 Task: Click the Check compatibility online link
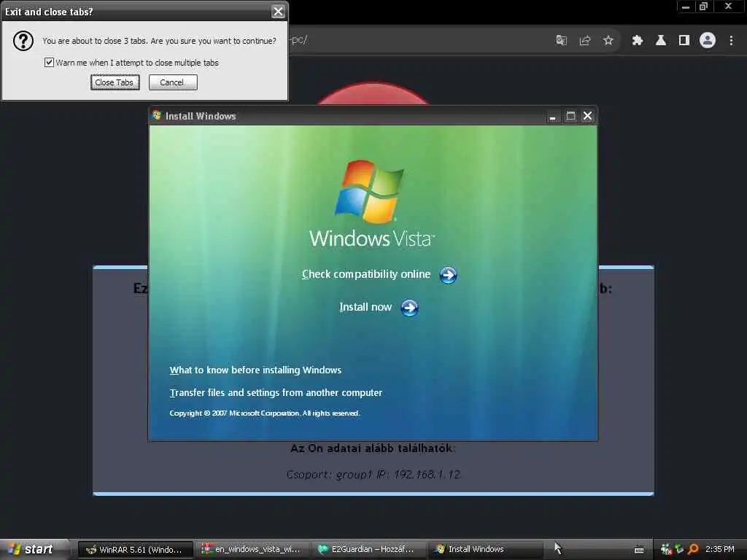(366, 274)
